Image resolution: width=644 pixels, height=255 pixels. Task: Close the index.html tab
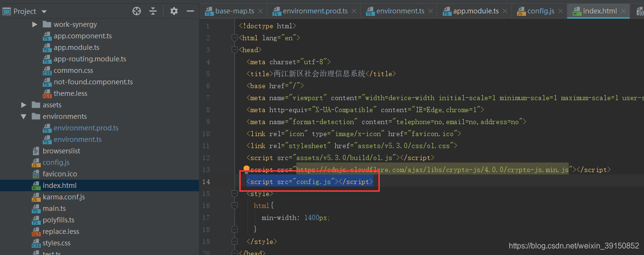[623, 12]
